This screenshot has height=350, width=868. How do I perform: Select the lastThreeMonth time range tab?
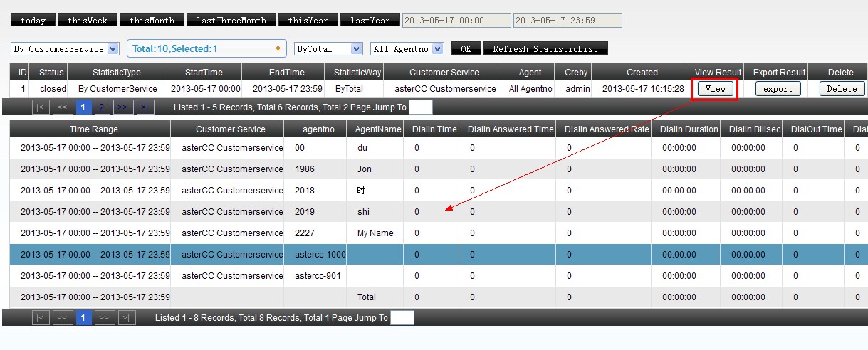[x=231, y=21]
